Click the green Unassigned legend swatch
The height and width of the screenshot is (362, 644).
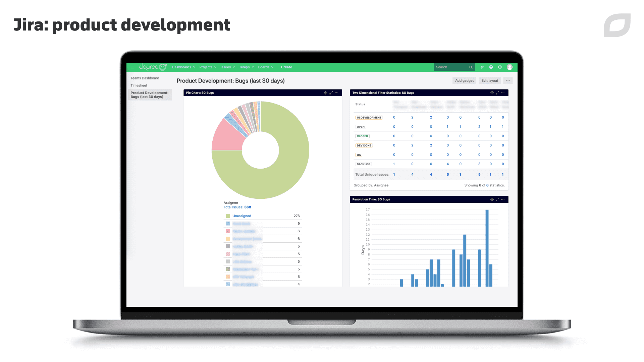pyautogui.click(x=228, y=216)
